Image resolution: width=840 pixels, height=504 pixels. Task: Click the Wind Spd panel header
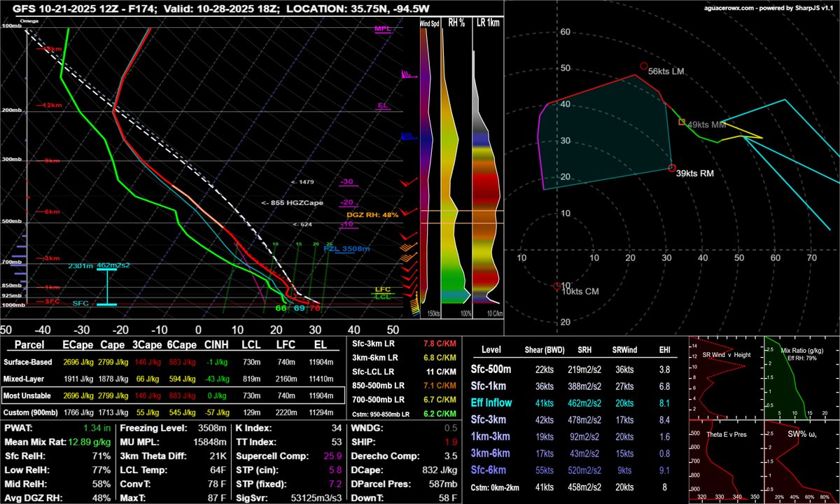[428, 23]
